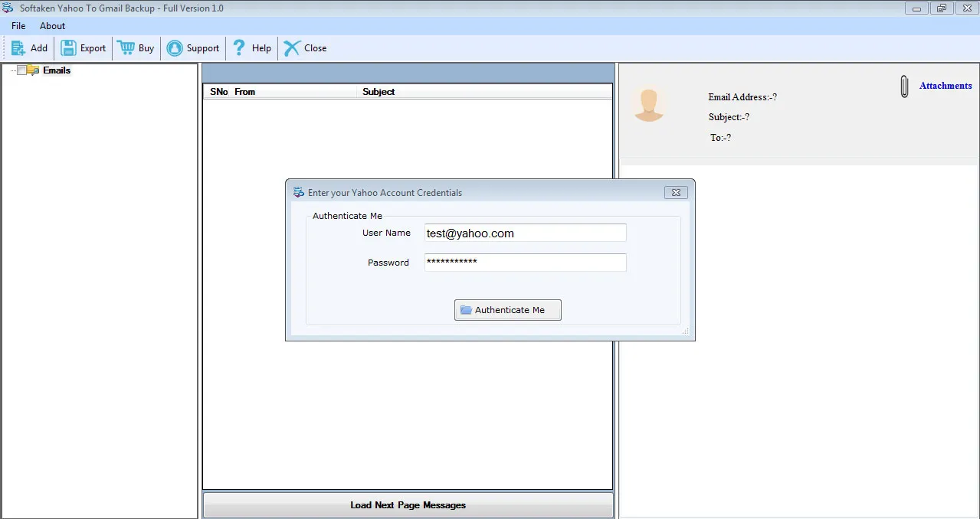Click the To:-? preview text
The image size is (980, 519).
[720, 138]
